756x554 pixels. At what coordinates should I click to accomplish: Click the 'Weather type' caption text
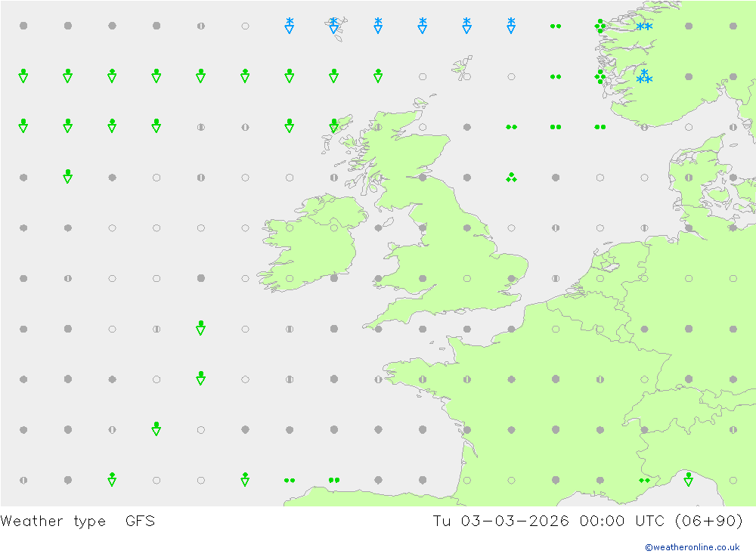(53, 522)
